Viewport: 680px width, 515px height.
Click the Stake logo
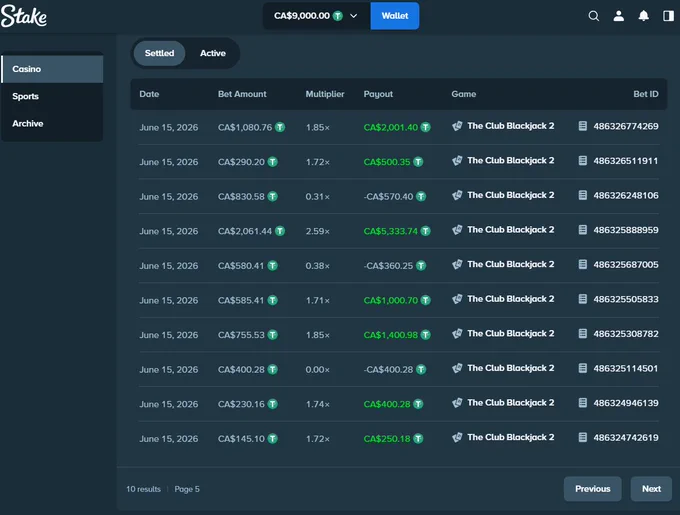[x=24, y=16]
